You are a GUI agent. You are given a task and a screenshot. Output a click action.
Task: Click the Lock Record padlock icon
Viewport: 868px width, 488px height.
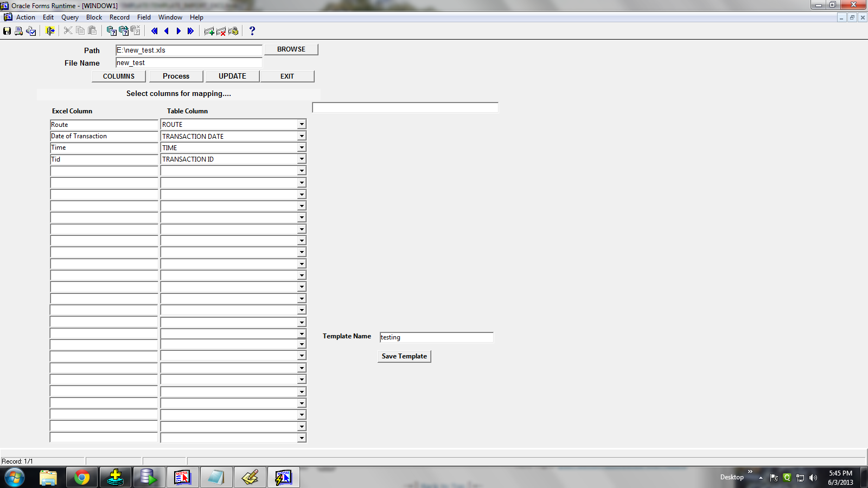(233, 31)
